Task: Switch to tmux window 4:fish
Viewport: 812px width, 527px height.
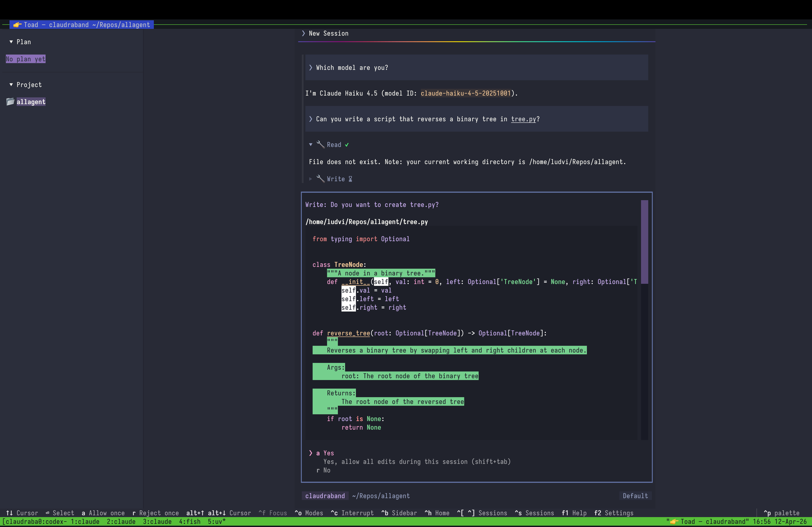Action: click(x=190, y=522)
